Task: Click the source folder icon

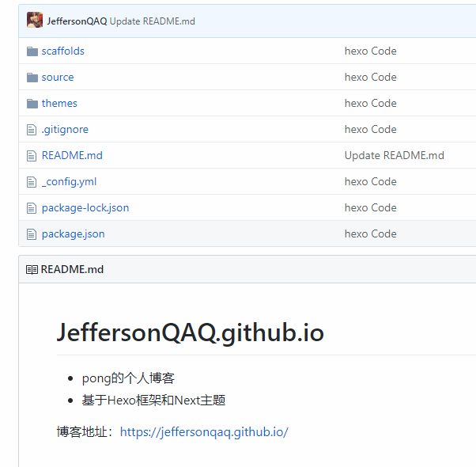Action: (x=32, y=78)
